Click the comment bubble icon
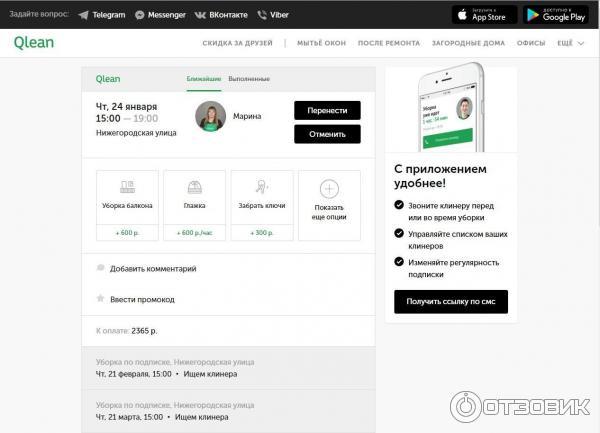The height and width of the screenshot is (433, 600). 100,268
